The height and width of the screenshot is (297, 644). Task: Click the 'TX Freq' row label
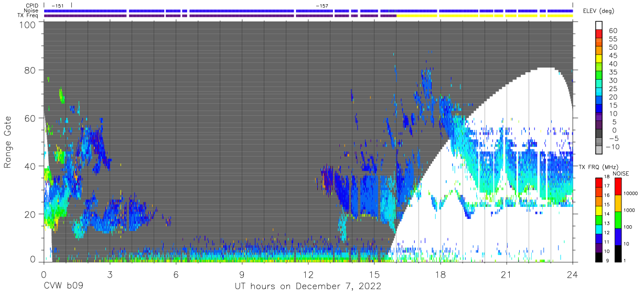(x=28, y=16)
